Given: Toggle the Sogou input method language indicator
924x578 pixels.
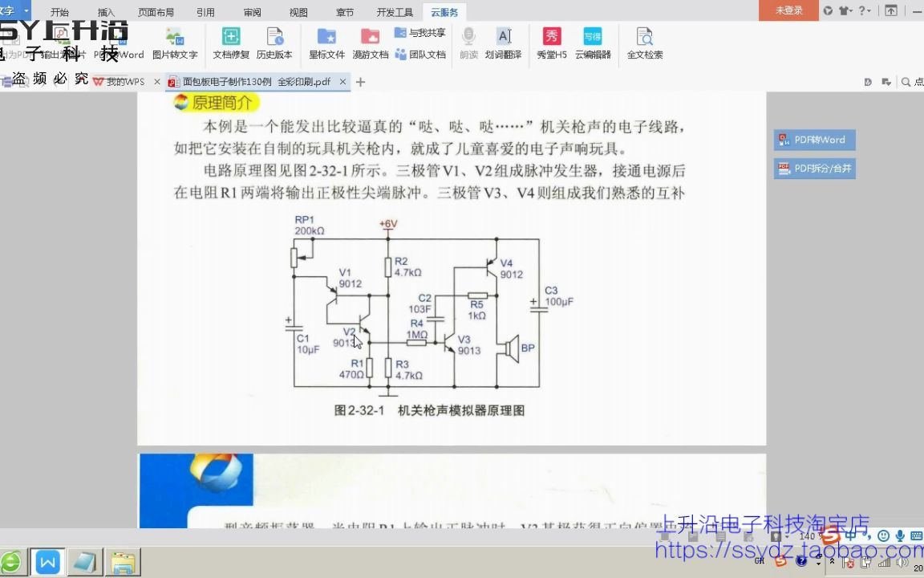Looking at the screenshot, I should pos(850,535).
